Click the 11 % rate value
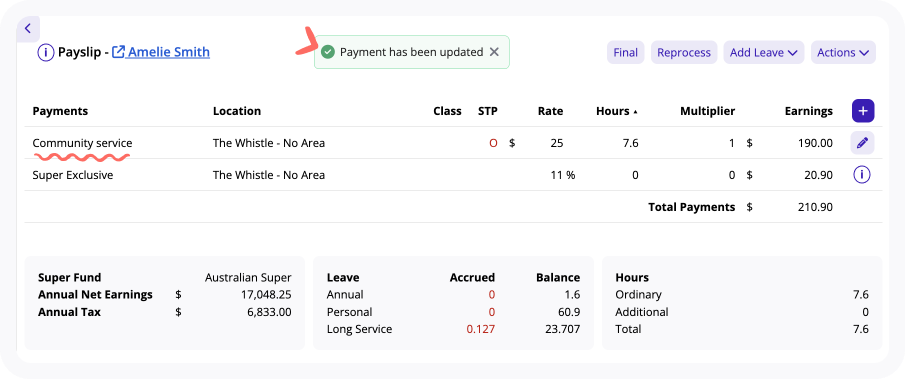 (563, 175)
